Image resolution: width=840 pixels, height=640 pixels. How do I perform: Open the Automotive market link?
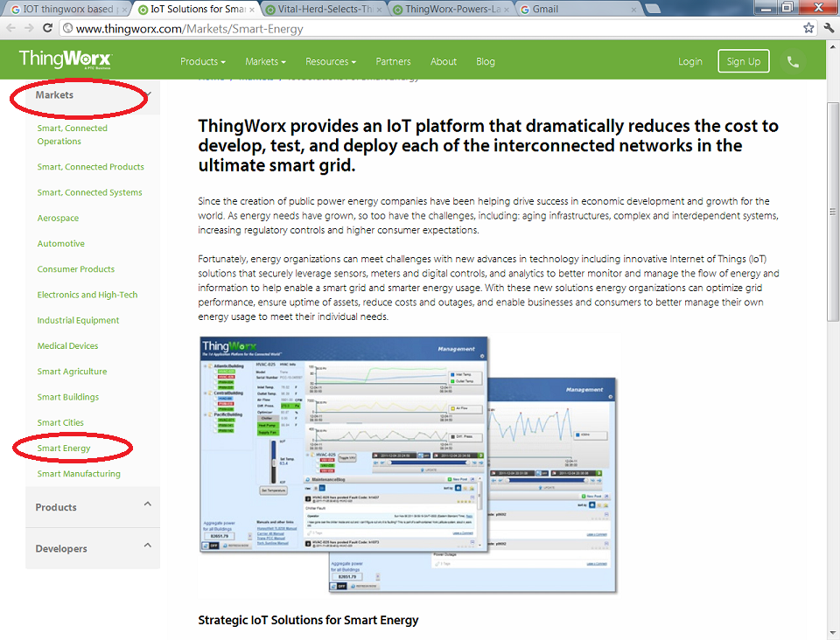(60, 243)
